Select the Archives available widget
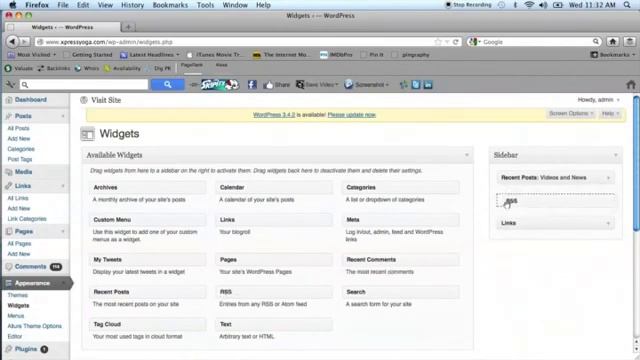 147,187
